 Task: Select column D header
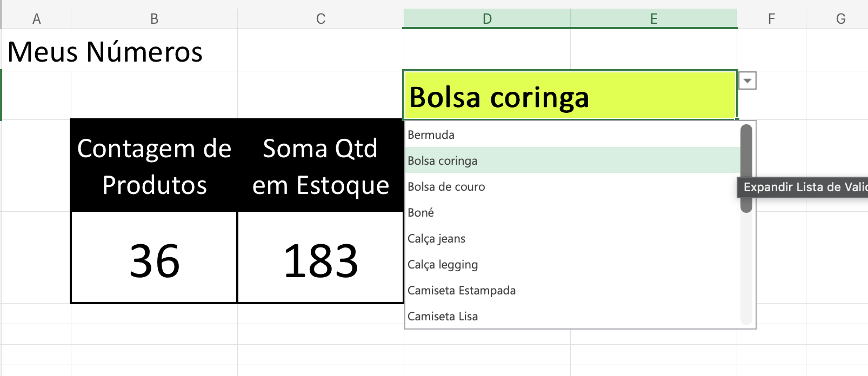(x=487, y=18)
